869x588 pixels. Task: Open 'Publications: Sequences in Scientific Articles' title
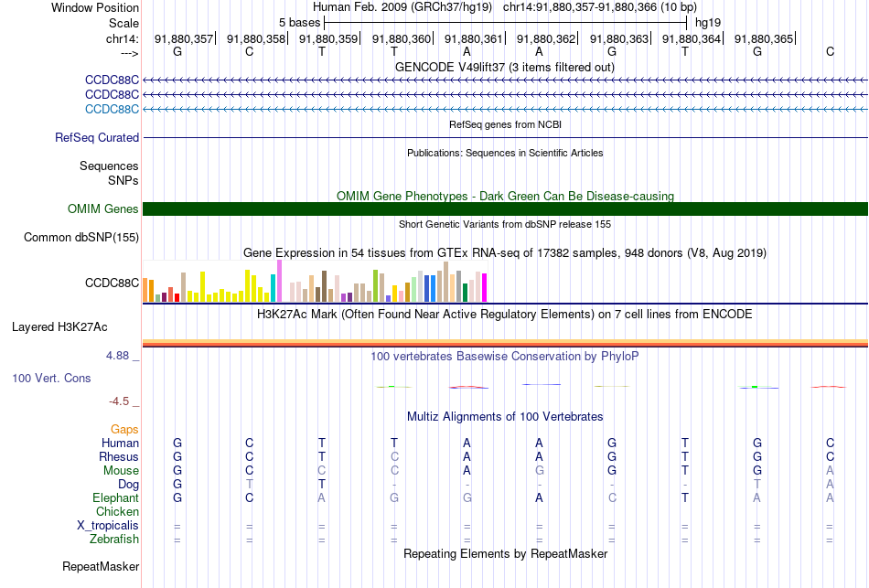pos(505,153)
